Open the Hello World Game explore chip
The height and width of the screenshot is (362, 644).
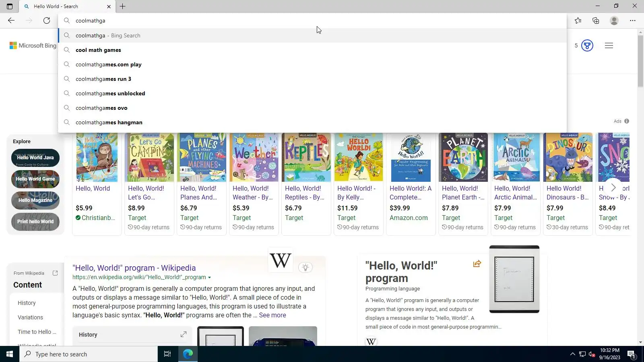(x=35, y=179)
